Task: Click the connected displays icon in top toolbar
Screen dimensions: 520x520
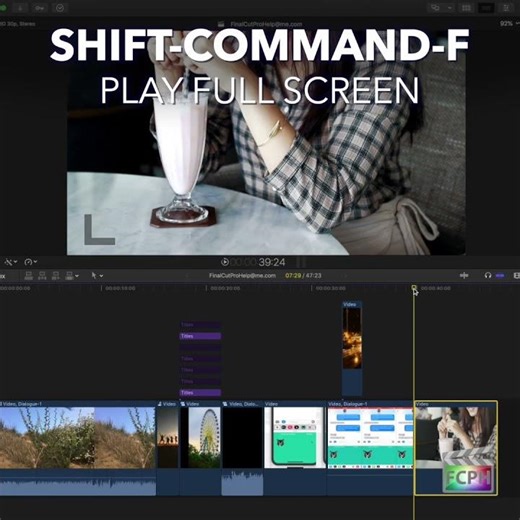Action: click(435, 8)
